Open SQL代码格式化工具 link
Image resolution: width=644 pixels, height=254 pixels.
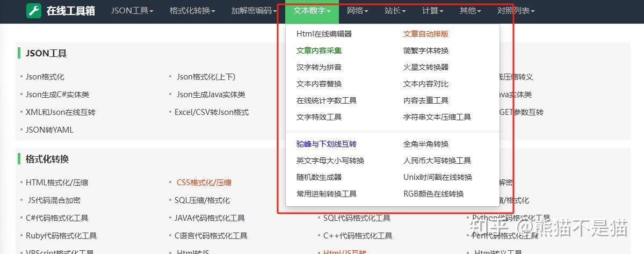coord(357,218)
